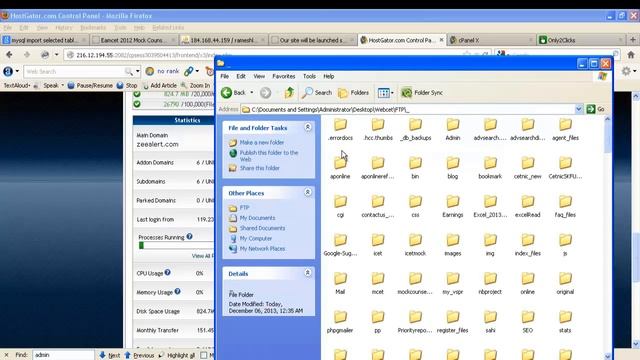Select the images folder

453,245
